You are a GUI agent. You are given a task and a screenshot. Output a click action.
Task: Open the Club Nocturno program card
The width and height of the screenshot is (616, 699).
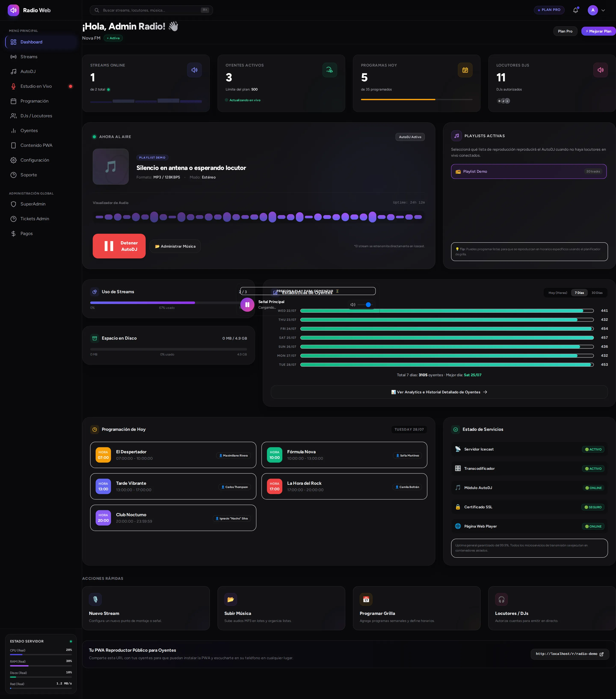click(173, 518)
